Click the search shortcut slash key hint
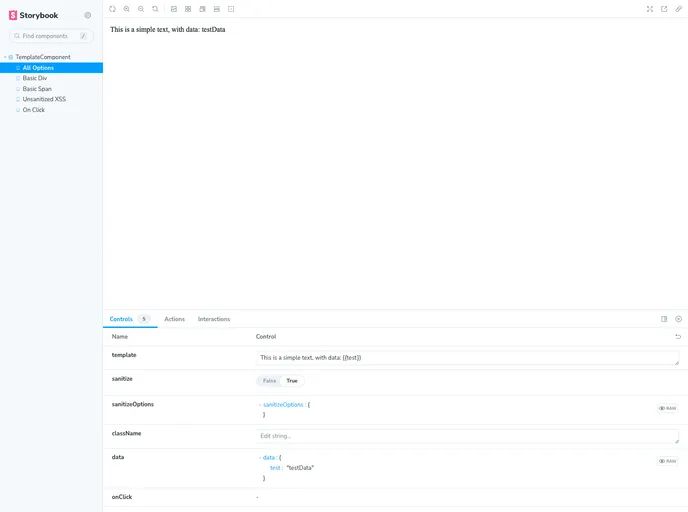The height and width of the screenshot is (512, 688). pos(83,36)
